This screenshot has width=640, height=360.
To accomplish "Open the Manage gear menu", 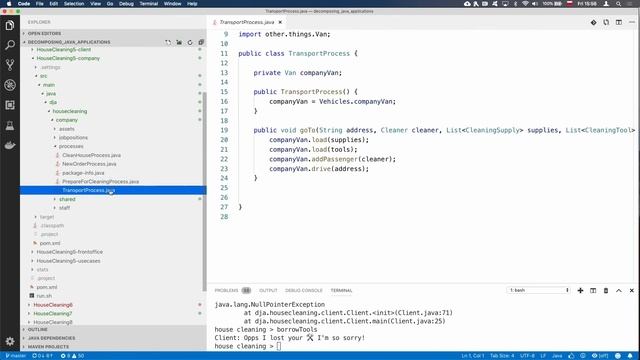I will [10, 341].
